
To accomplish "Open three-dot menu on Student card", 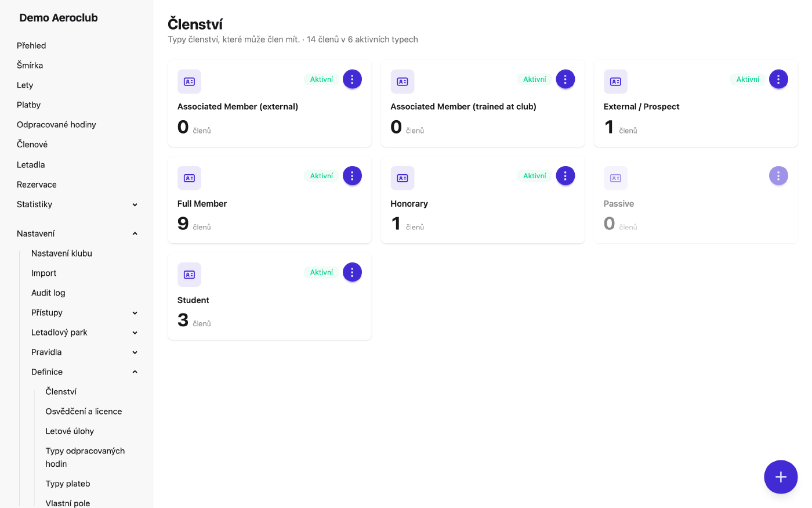I will coord(352,272).
